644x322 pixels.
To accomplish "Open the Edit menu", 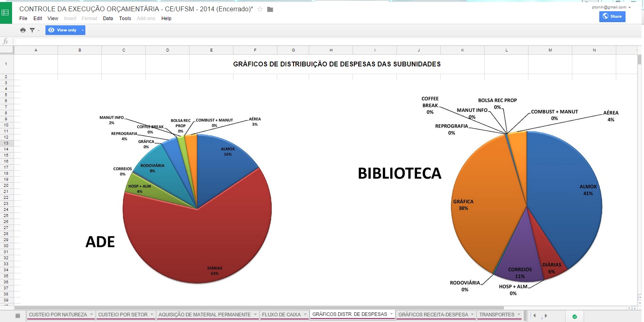I will pyautogui.click(x=38, y=19).
